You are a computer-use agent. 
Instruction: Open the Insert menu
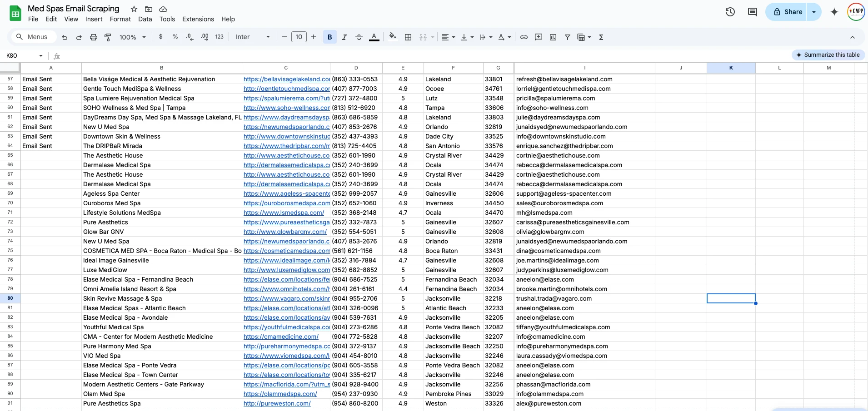[94, 19]
